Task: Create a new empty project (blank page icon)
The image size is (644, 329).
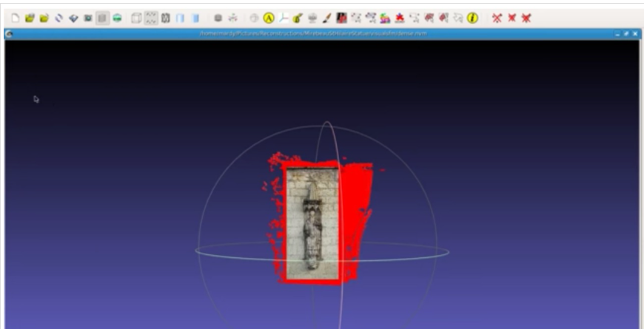Action: pos(16,18)
